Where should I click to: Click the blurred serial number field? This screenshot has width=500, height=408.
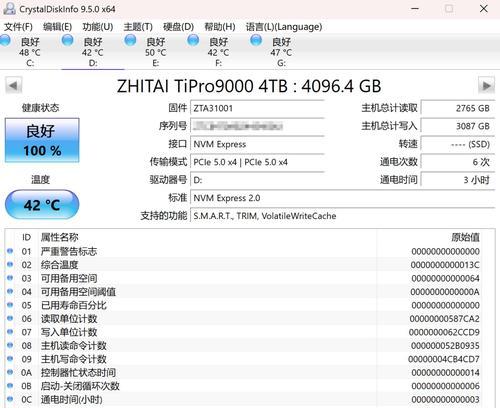pos(257,126)
